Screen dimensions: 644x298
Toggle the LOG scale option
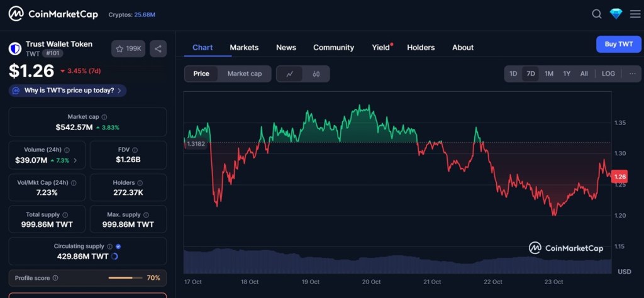(x=608, y=74)
